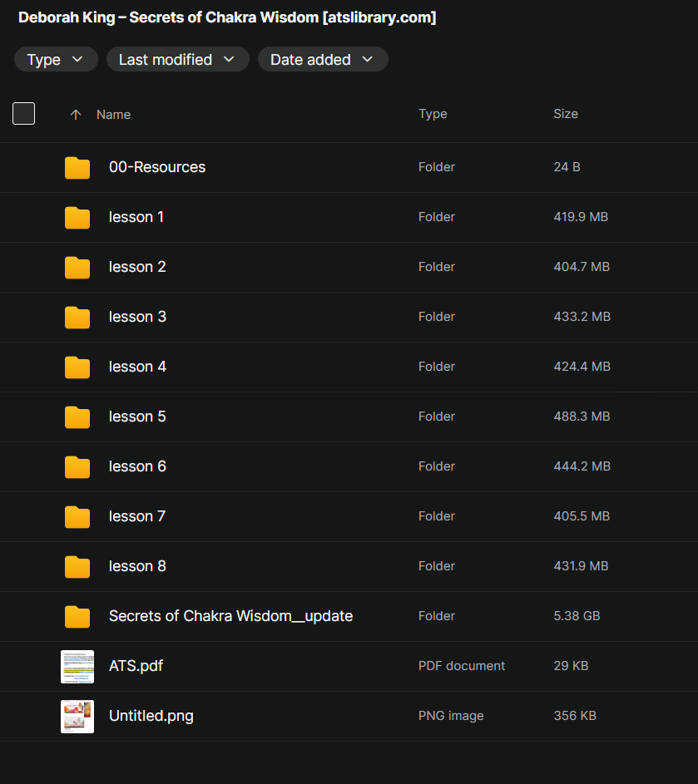Select the ATS.pdf file name
698x784 pixels.
[x=136, y=666]
